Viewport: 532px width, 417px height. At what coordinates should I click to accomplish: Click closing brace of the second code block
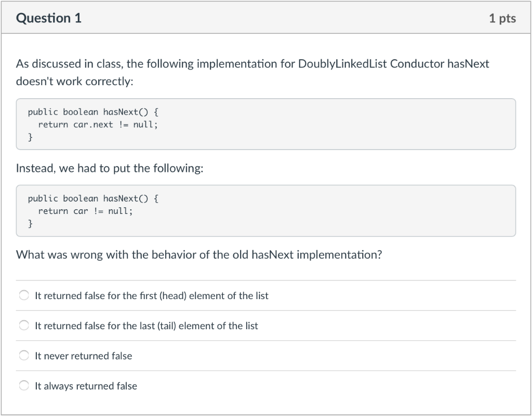coord(30,224)
